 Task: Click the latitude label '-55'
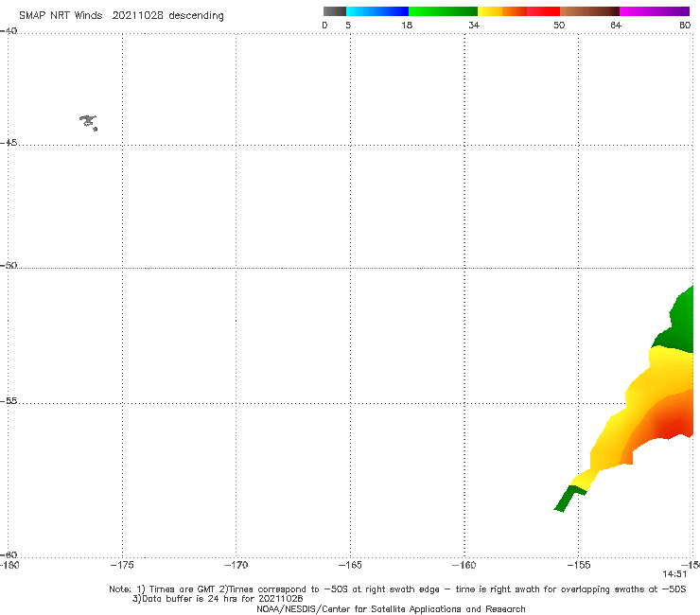(9, 401)
